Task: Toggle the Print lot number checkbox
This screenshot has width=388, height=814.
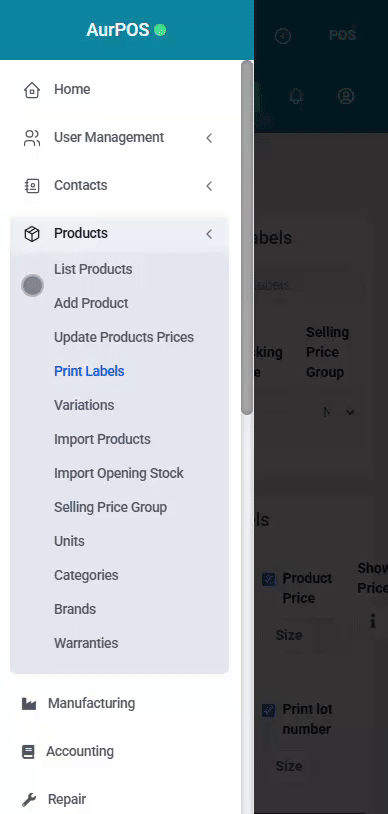Action: click(x=269, y=710)
